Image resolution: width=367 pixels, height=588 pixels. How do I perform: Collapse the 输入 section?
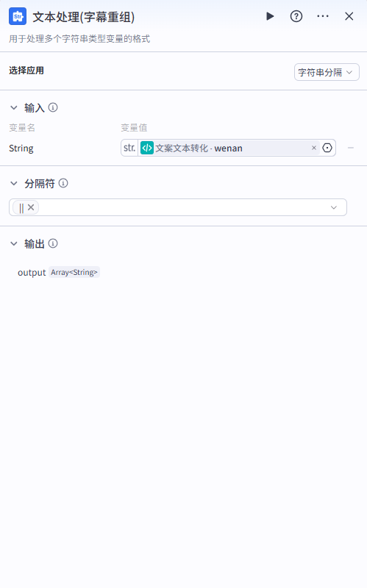pyautogui.click(x=14, y=108)
